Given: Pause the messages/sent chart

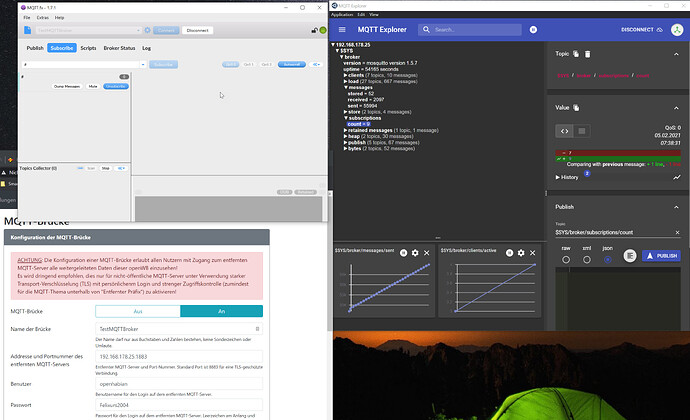Looking at the screenshot, I should coord(404,253).
